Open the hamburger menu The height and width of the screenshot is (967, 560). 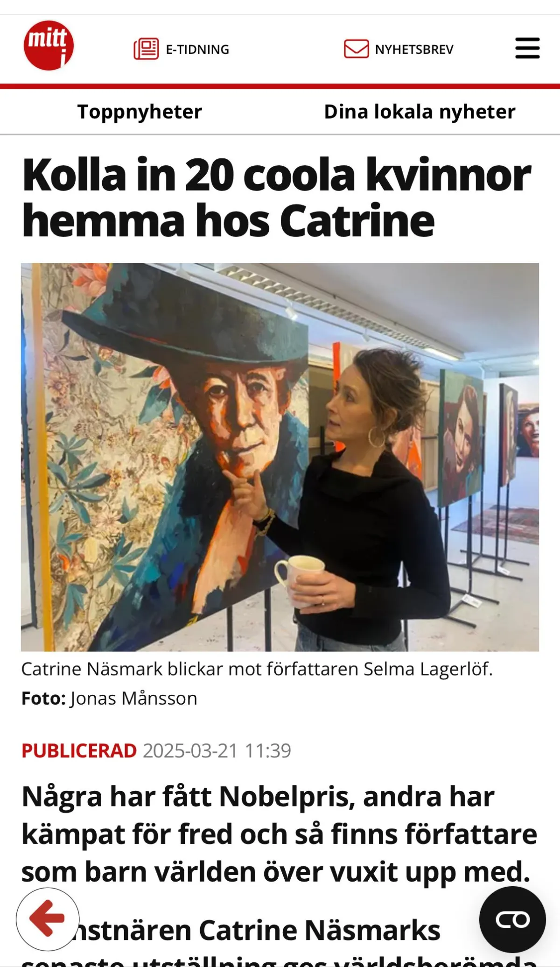(527, 49)
